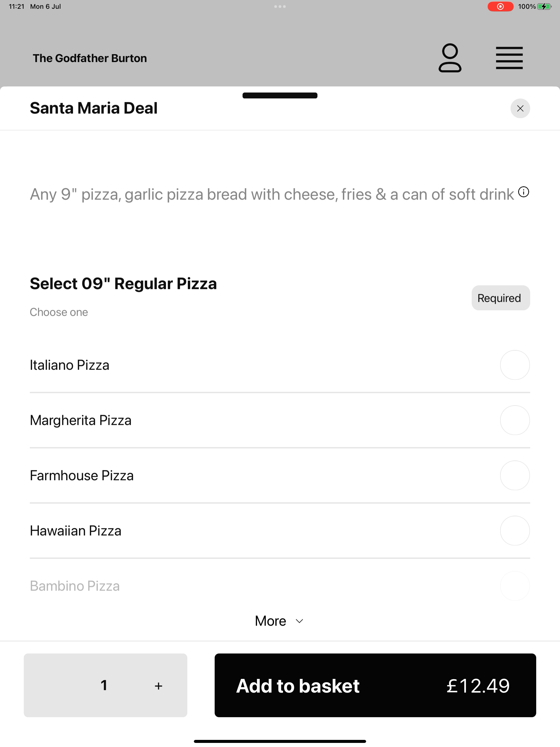Choose the Farmhouse Pizza radio button
This screenshot has height=747, width=560.
pyautogui.click(x=515, y=475)
